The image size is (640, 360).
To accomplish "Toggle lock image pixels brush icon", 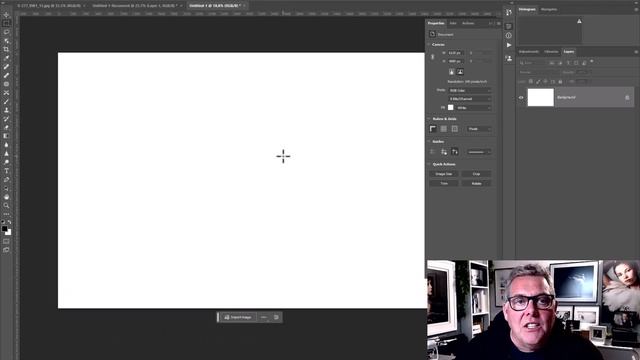I will (538, 82).
